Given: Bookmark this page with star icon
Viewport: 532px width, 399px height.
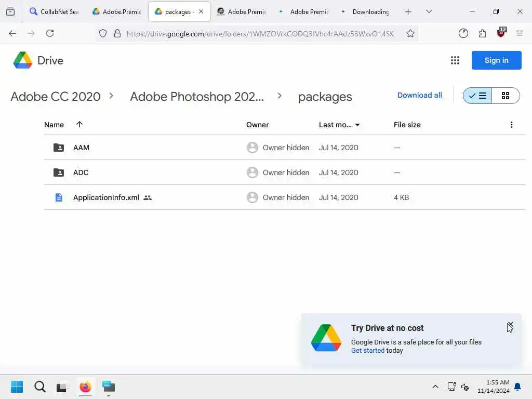Looking at the screenshot, I should click(x=410, y=33).
